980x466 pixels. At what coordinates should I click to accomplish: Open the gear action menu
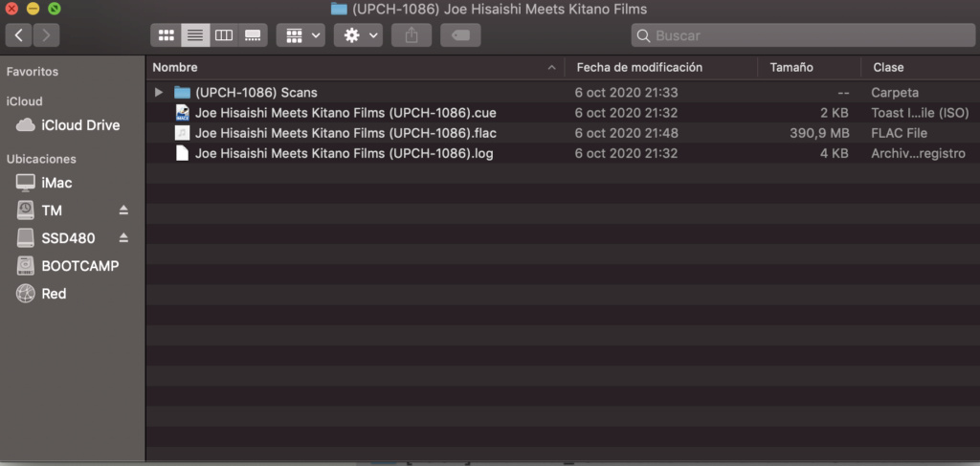[x=358, y=35]
